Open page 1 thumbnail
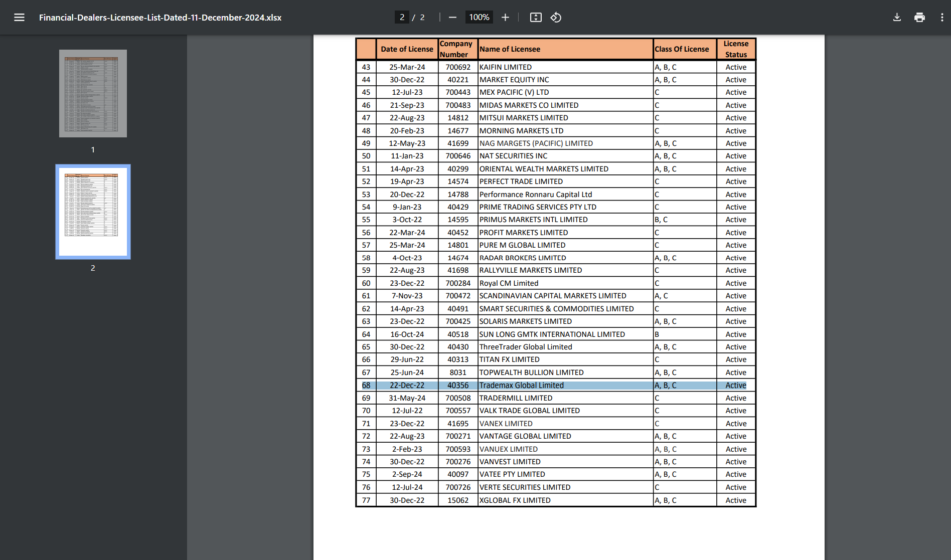The height and width of the screenshot is (560, 951). coord(93,93)
